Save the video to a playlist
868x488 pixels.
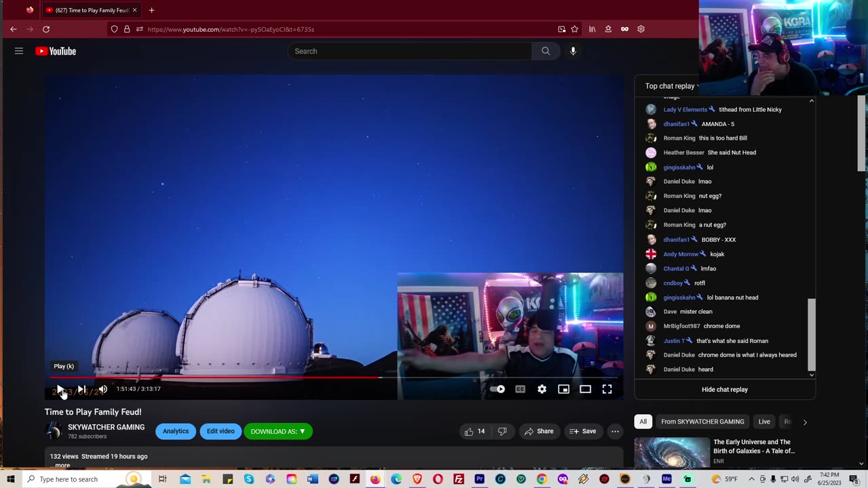coord(583,431)
